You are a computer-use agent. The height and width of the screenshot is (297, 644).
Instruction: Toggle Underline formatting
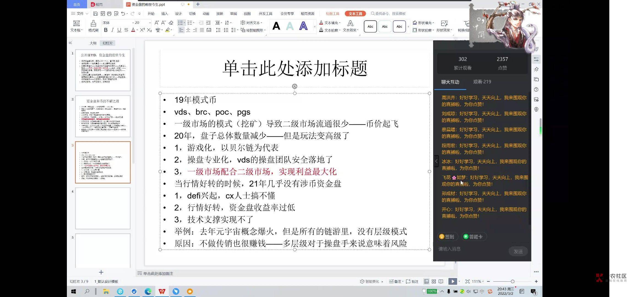119,30
